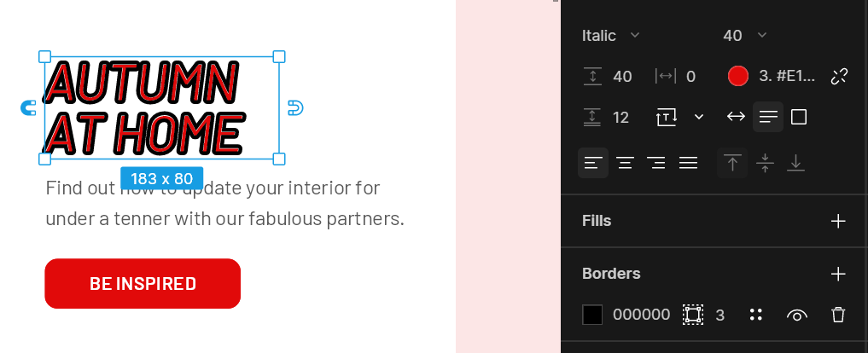Align text to center

625,163
